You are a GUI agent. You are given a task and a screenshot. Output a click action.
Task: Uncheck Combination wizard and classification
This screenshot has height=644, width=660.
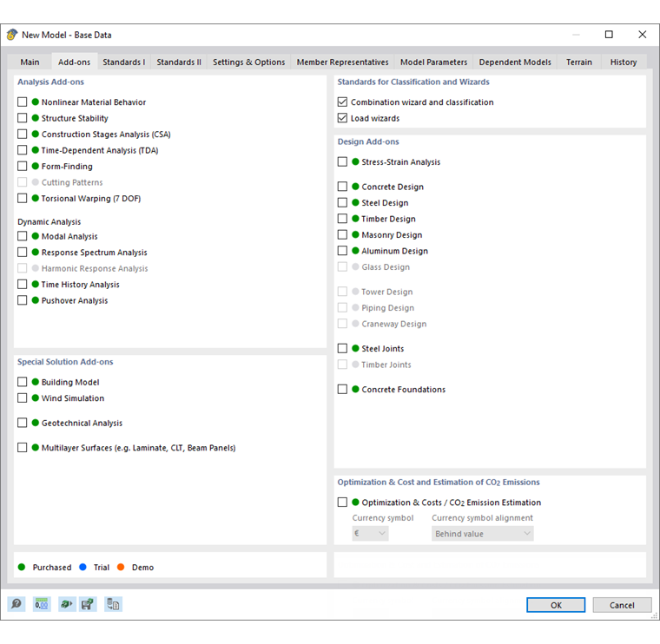click(343, 102)
